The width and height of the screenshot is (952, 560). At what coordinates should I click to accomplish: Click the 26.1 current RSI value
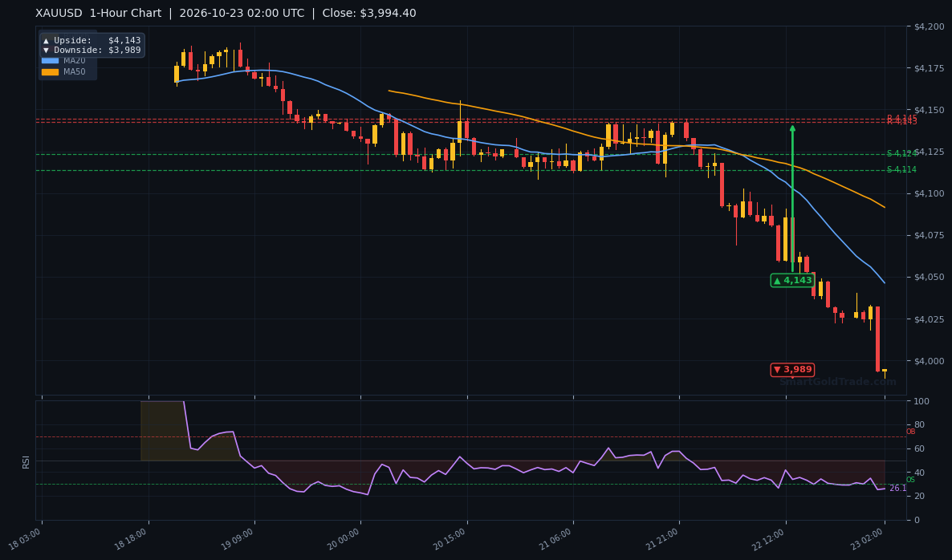pyautogui.click(x=897, y=489)
